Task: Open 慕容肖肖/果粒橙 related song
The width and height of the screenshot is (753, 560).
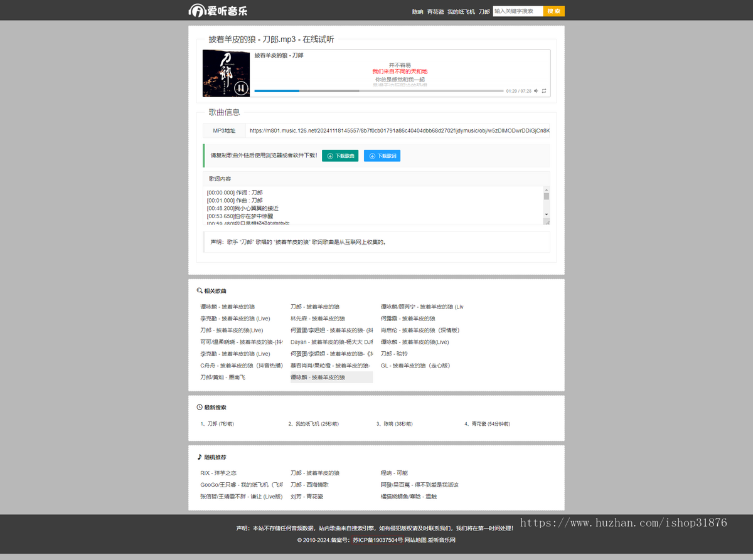Action: point(332,366)
